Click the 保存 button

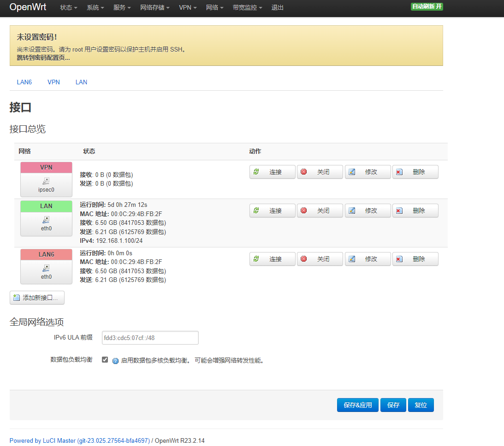coord(393,405)
